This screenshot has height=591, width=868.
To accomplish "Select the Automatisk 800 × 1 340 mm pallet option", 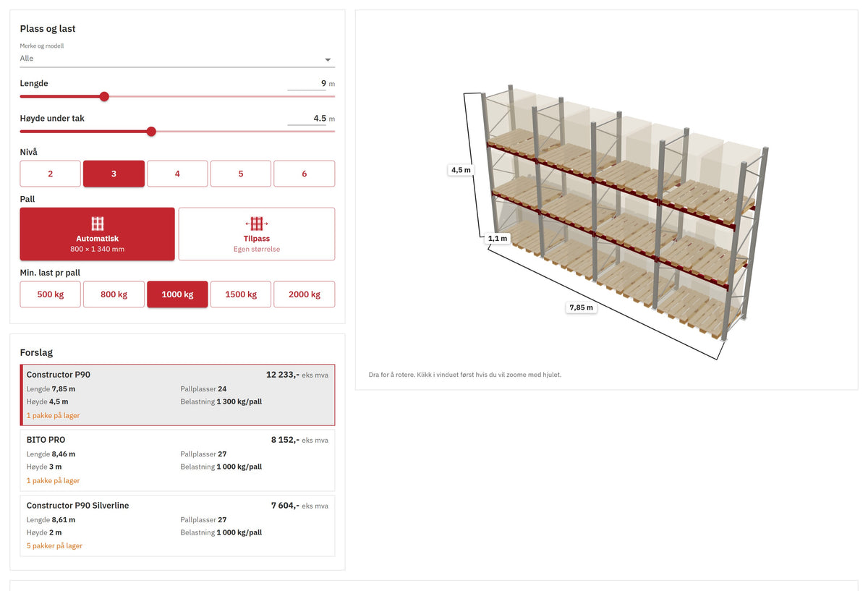I will pos(97,234).
